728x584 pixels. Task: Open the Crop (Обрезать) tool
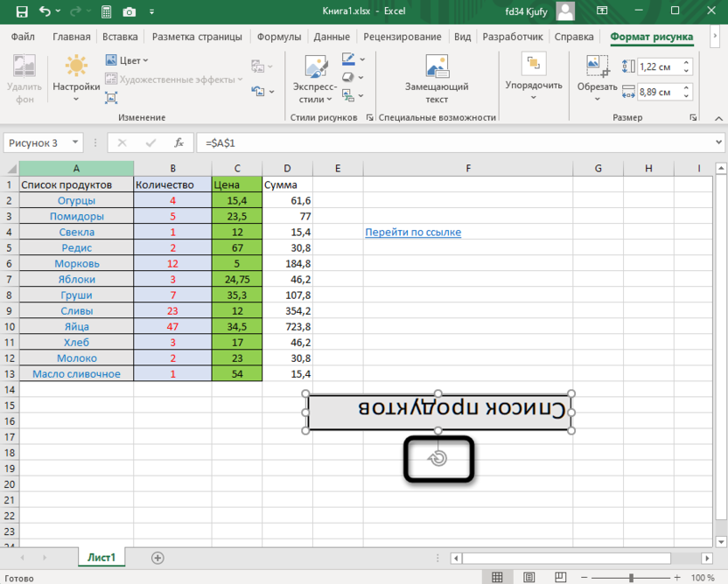coord(597,77)
